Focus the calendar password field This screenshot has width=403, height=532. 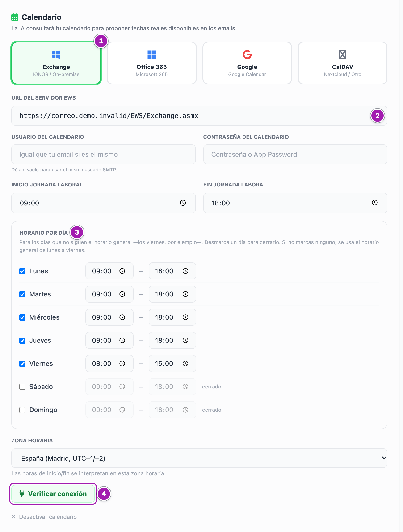click(x=295, y=154)
